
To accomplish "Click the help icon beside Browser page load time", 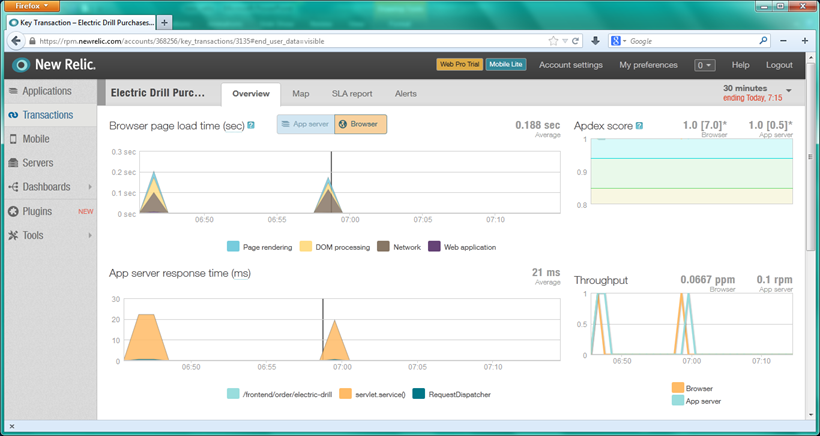I will pyautogui.click(x=251, y=125).
